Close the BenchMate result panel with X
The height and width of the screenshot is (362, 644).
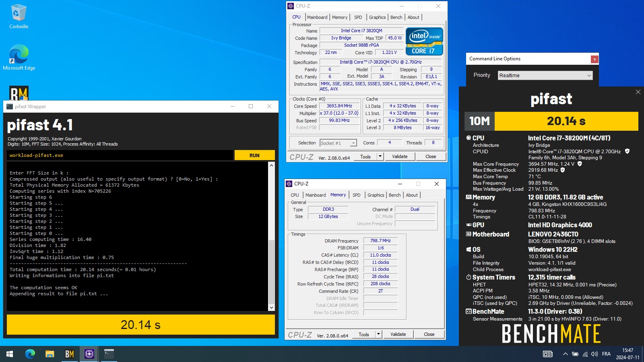coord(638,92)
